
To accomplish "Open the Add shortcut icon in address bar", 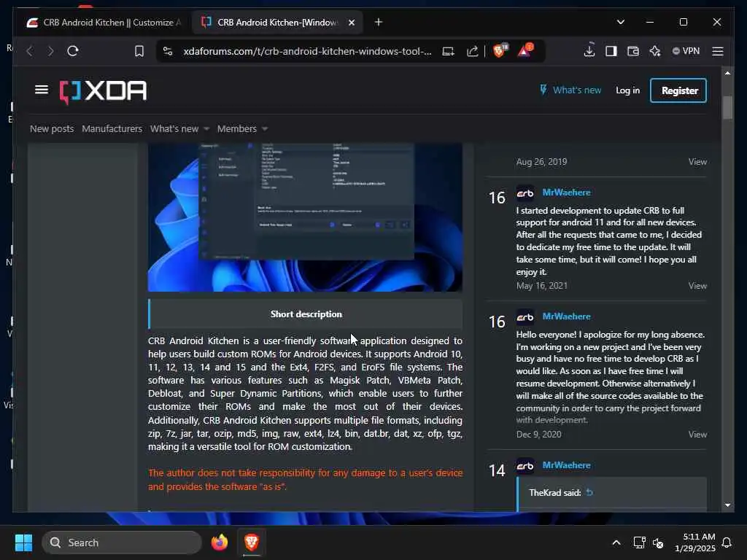I will coord(448,51).
